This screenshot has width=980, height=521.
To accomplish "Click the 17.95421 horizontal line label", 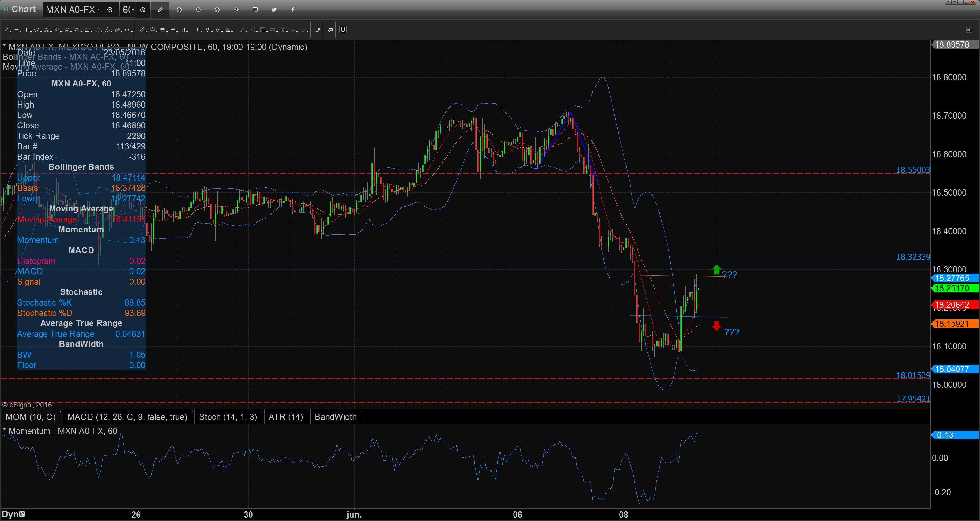I will pyautogui.click(x=913, y=399).
